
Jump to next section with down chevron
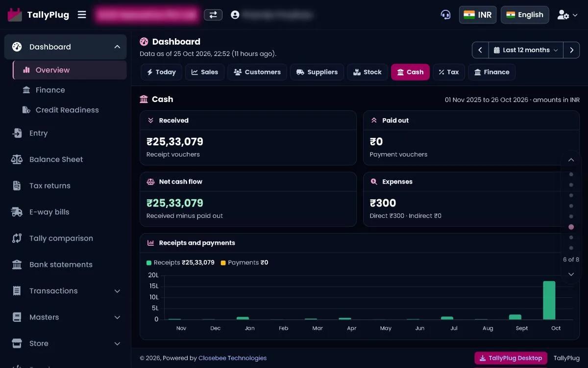(571, 274)
